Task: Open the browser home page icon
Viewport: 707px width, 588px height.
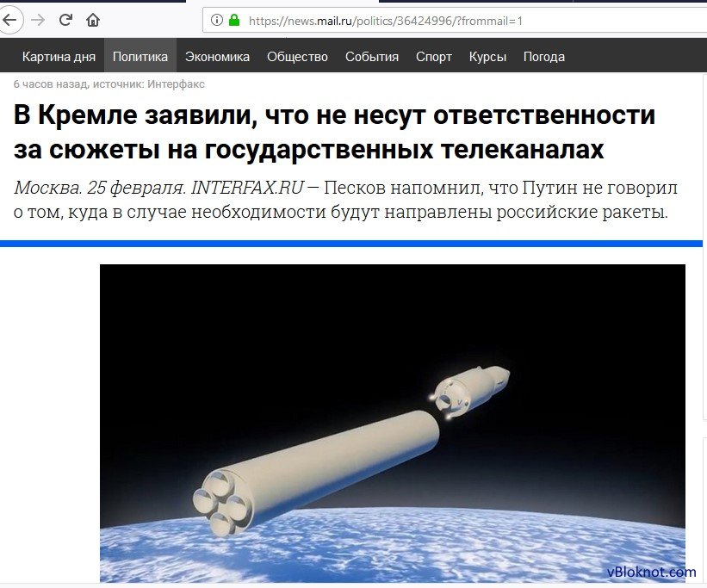Action: [x=93, y=20]
